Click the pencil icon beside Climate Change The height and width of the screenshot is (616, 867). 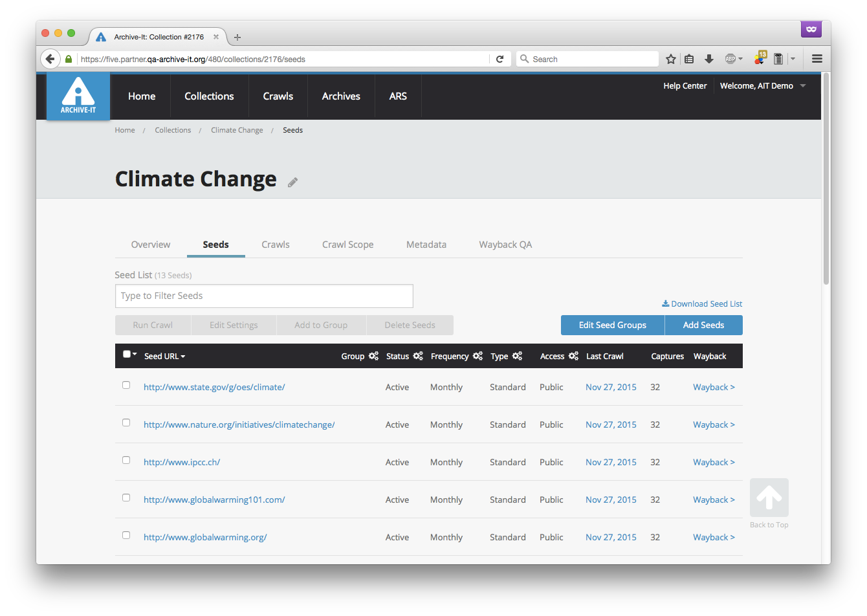pos(292,182)
